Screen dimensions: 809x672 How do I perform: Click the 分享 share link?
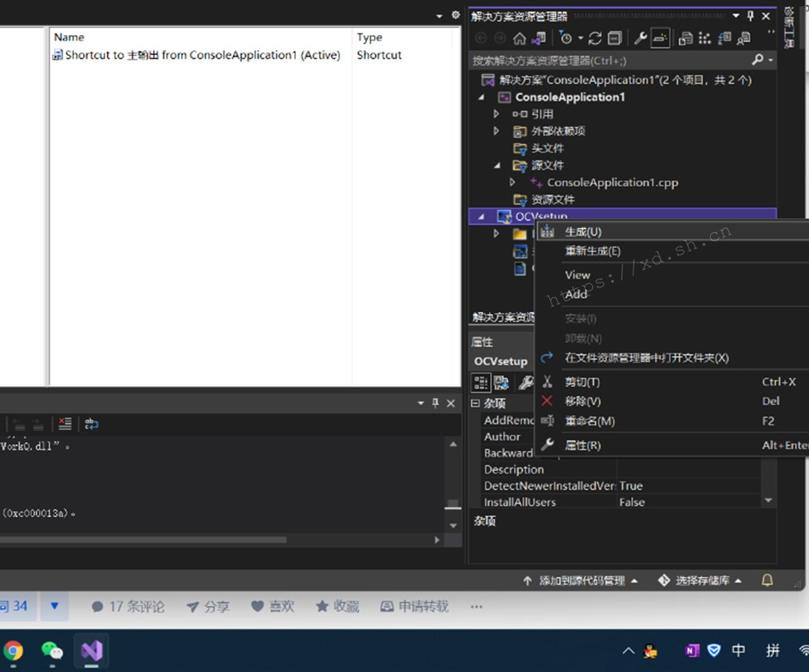tap(209, 606)
